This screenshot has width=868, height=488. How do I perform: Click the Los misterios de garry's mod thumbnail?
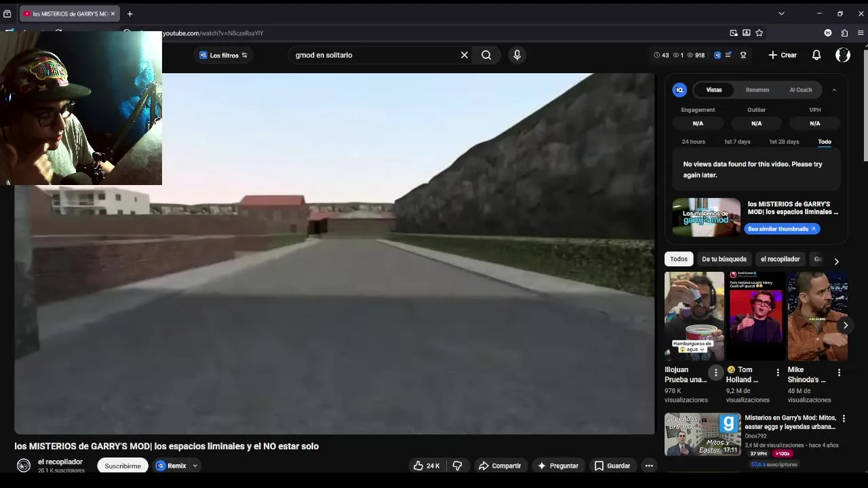click(707, 217)
